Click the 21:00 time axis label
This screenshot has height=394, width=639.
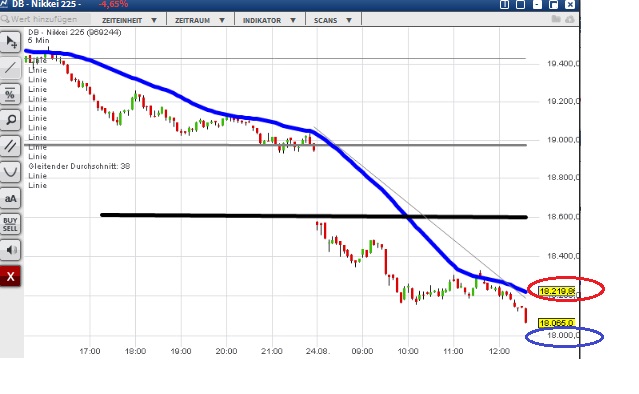pos(272,351)
